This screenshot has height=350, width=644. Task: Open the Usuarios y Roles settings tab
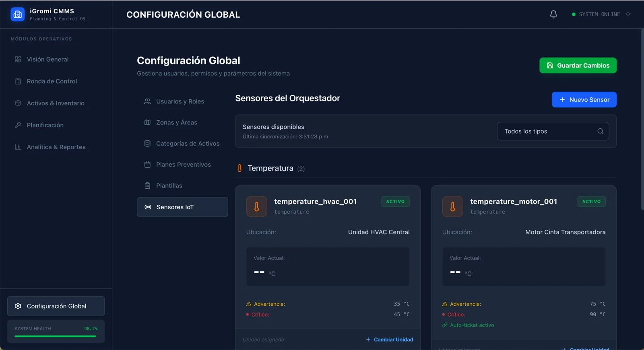pyautogui.click(x=180, y=101)
